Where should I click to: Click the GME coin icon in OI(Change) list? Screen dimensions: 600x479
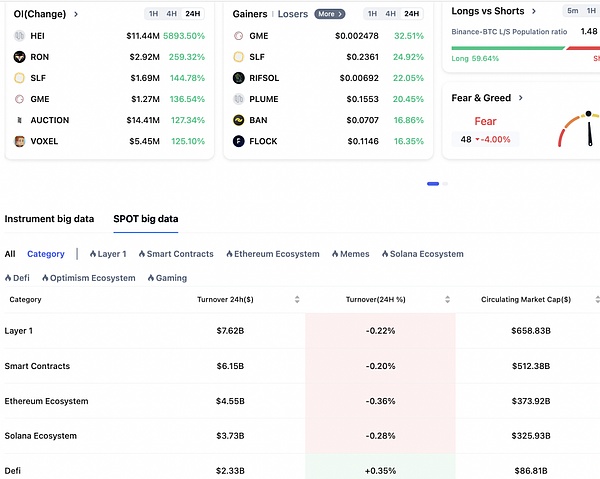click(x=20, y=99)
